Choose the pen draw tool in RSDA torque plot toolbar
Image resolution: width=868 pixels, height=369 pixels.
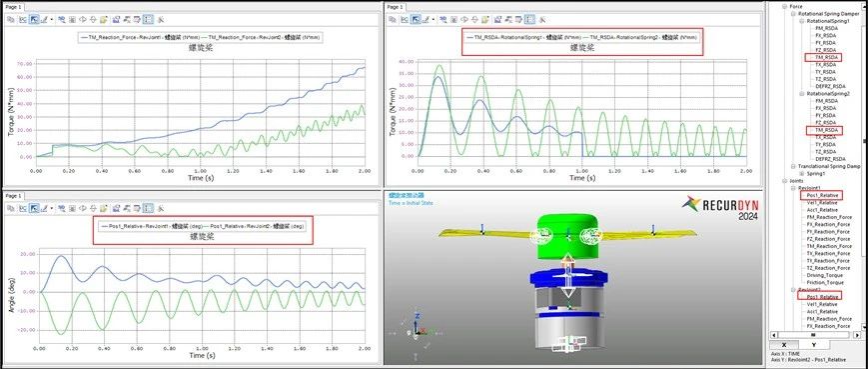coord(426,19)
